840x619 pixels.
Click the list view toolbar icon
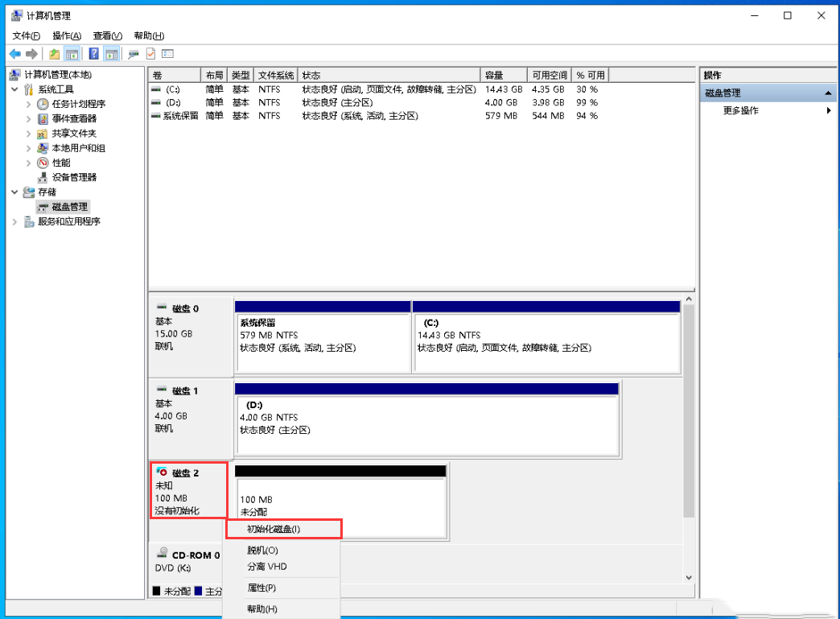pos(167,54)
